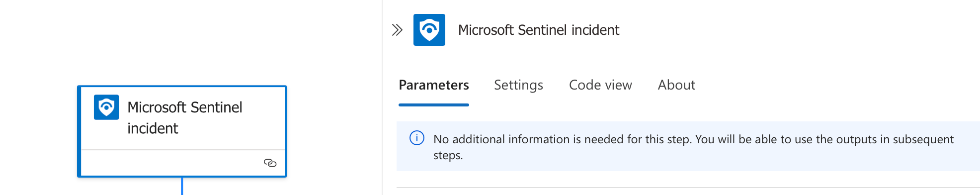
Task: Select the Microsoft Sentinel incident trigger card title
Action: pyautogui.click(x=185, y=118)
